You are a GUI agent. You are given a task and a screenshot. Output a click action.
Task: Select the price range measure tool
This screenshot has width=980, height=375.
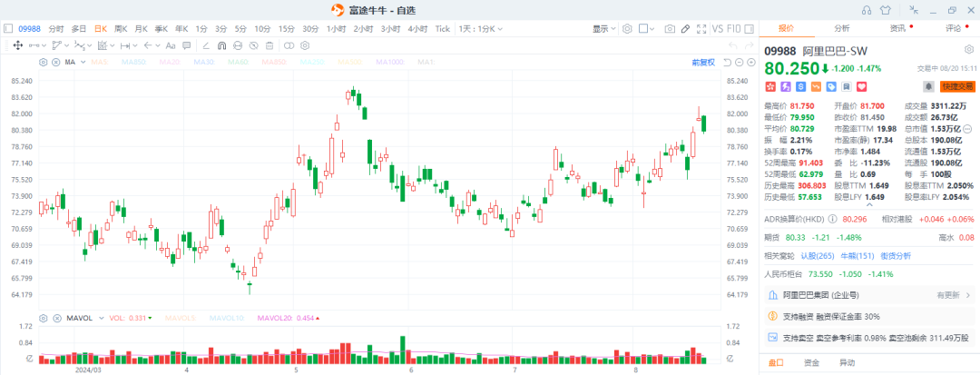(x=125, y=45)
